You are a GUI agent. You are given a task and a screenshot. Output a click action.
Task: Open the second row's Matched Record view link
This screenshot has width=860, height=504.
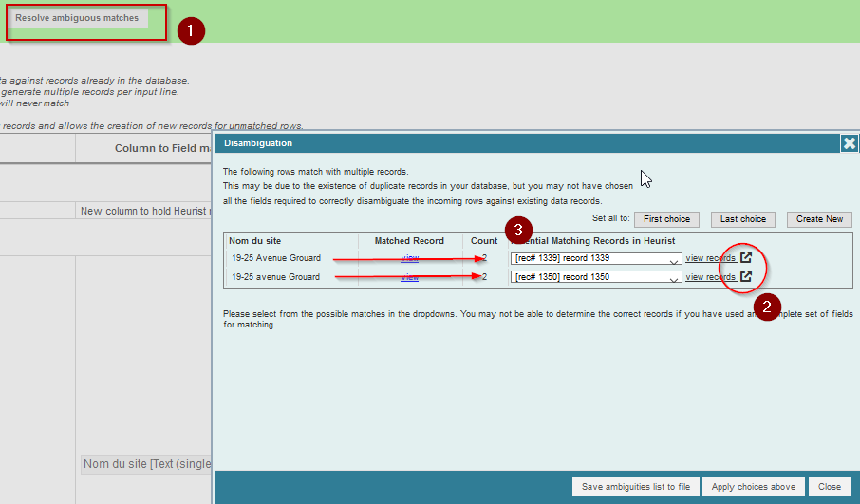pyautogui.click(x=410, y=277)
